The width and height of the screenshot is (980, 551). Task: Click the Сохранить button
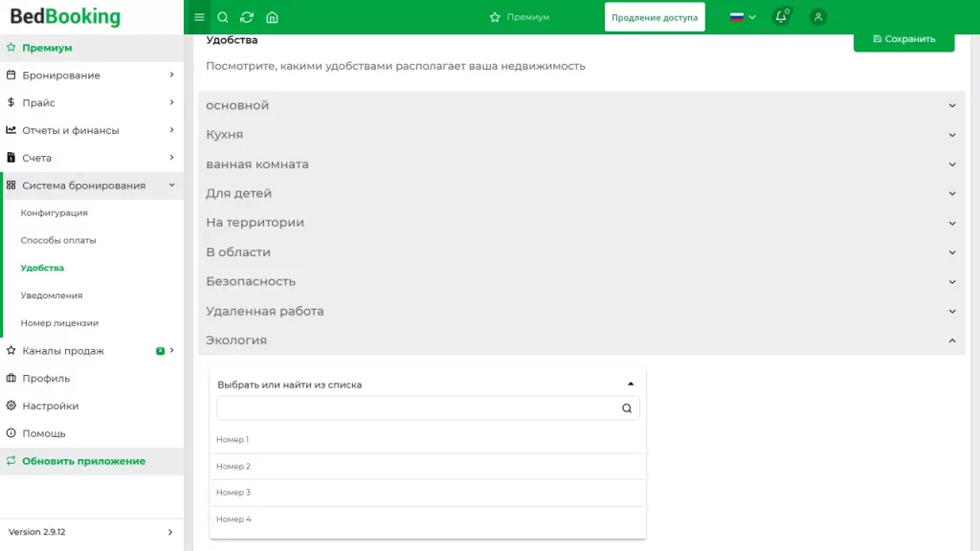click(903, 39)
